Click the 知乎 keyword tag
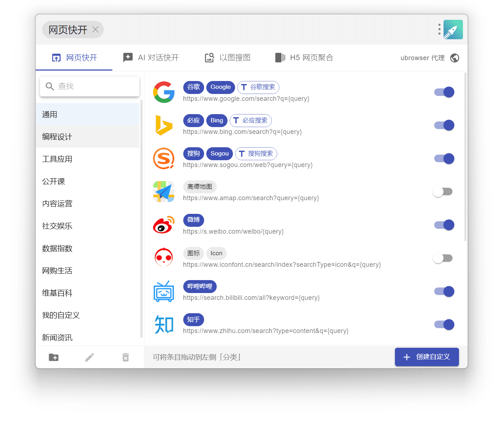 [x=194, y=319]
